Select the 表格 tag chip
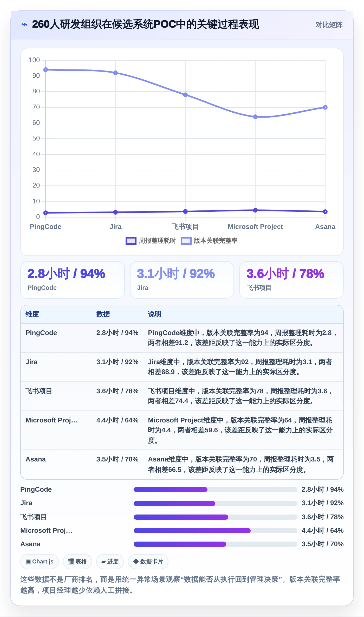 click(x=77, y=562)
